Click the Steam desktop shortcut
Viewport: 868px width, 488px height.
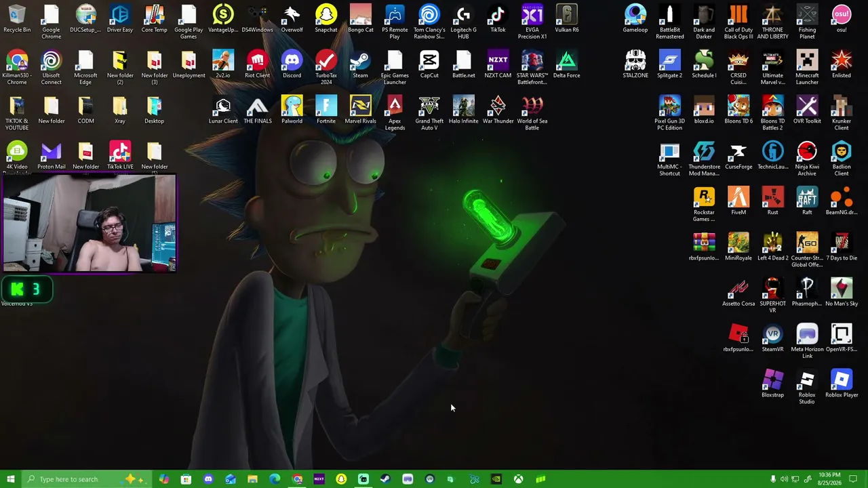pos(360,64)
